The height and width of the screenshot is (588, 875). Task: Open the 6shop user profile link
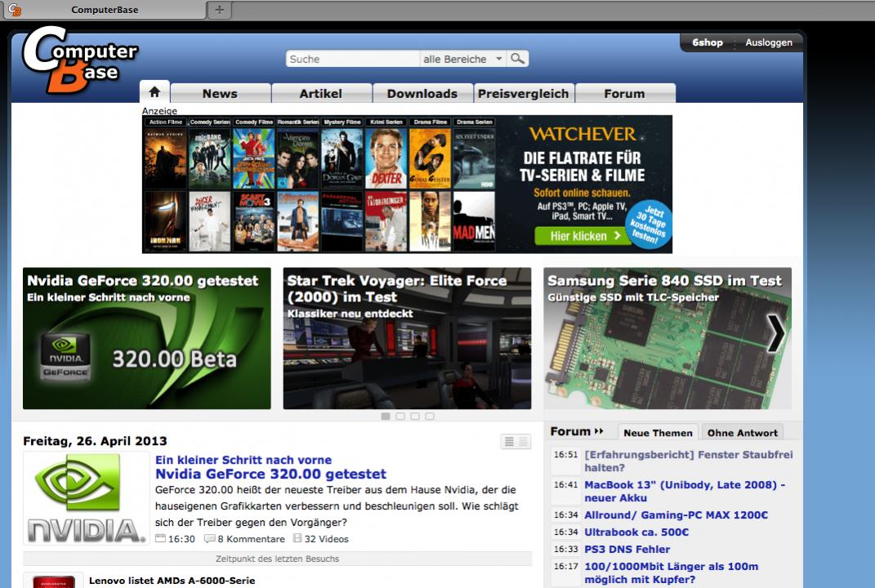coord(707,42)
